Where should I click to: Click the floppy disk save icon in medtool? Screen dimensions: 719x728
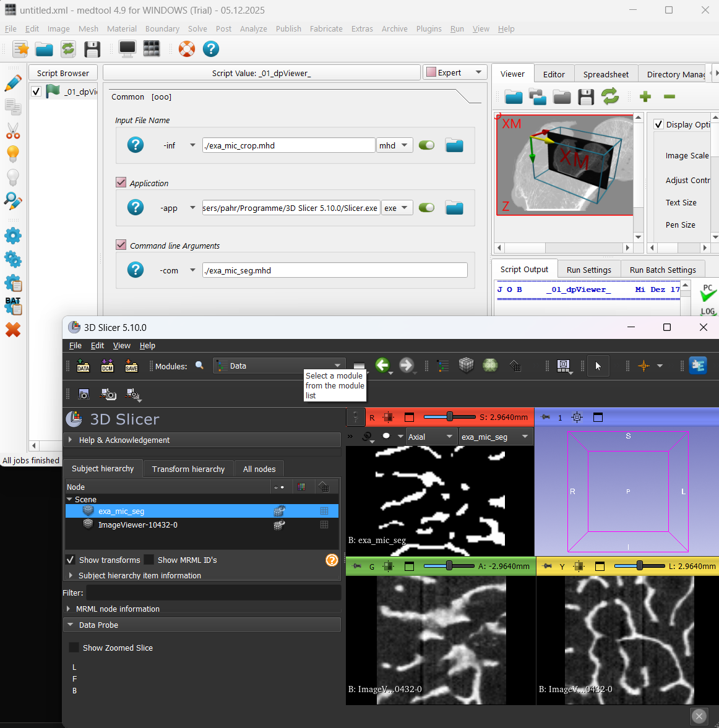92,49
